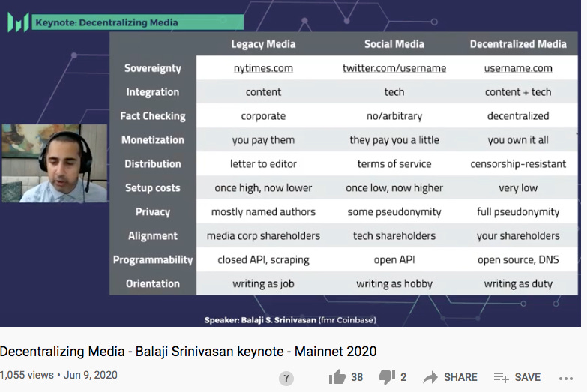Click the 'corporate' cell
This screenshot has width=587, height=392.
pos(263,116)
